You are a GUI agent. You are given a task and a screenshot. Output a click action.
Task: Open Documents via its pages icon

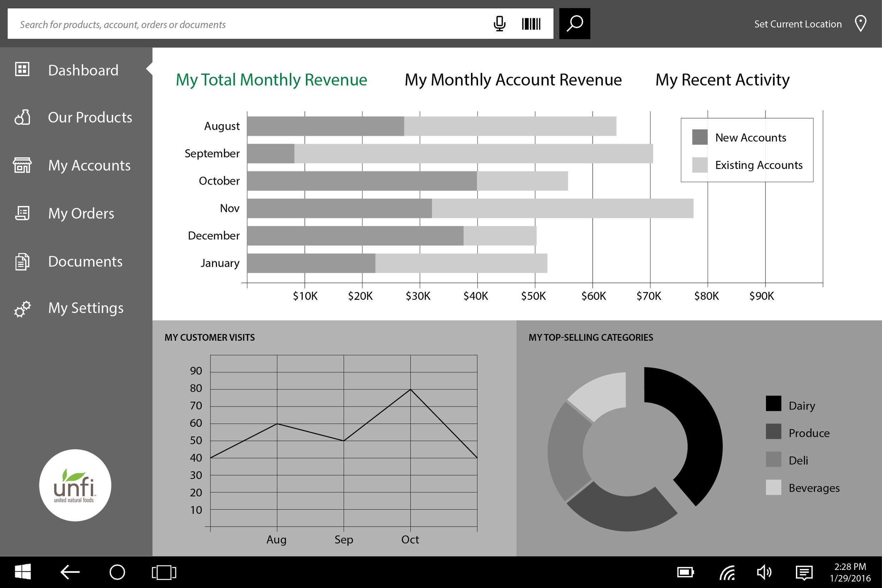pos(22,261)
